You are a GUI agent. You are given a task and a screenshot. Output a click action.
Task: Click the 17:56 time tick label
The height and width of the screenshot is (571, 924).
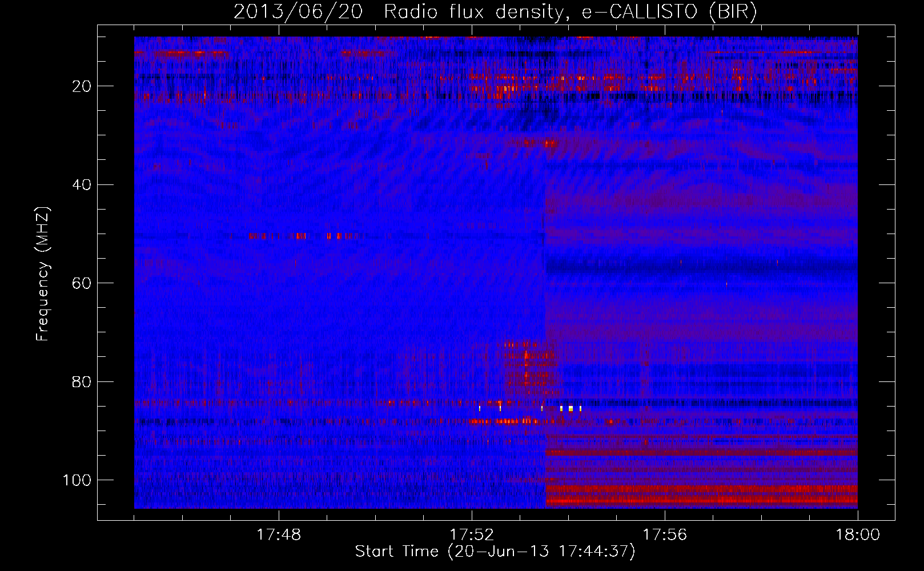[x=665, y=535]
